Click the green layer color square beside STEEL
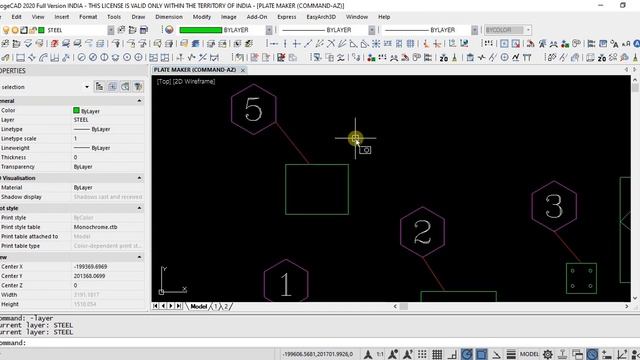The height and width of the screenshot is (360, 640). pyautogui.click(x=41, y=30)
